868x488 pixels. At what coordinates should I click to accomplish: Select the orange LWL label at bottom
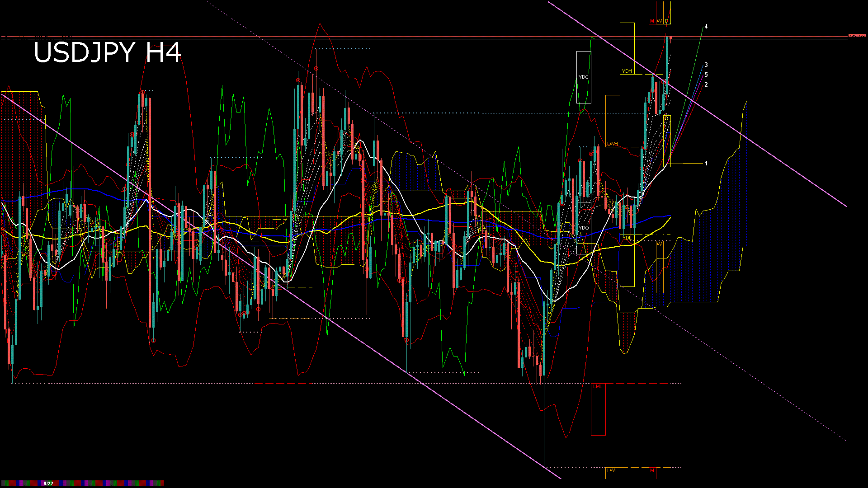[x=612, y=471]
